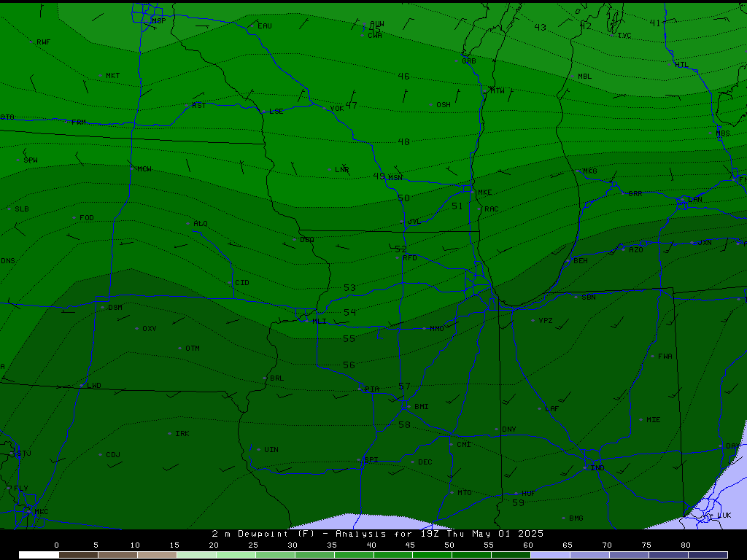This screenshot has width=747, height=560.
Task: Click the 56 dewpoint contour label
Action: click(349, 365)
